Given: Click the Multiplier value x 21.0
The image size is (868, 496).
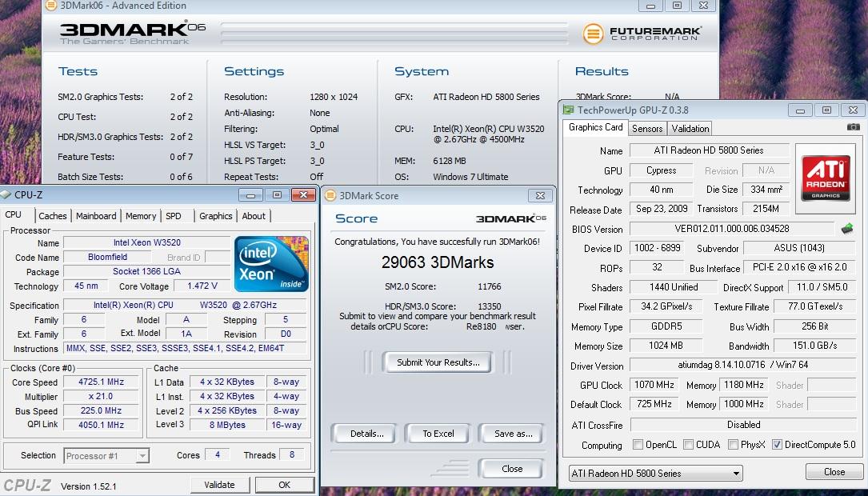Looking at the screenshot, I should click(102, 396).
